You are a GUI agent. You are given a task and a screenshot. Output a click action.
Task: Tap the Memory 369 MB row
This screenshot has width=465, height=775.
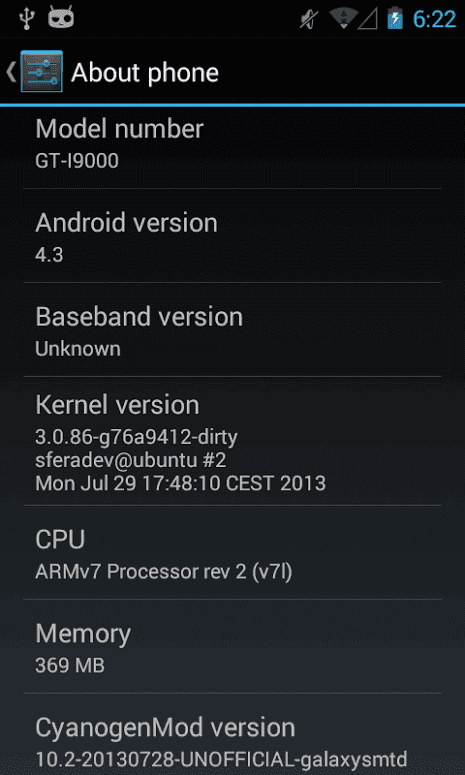[x=232, y=646]
